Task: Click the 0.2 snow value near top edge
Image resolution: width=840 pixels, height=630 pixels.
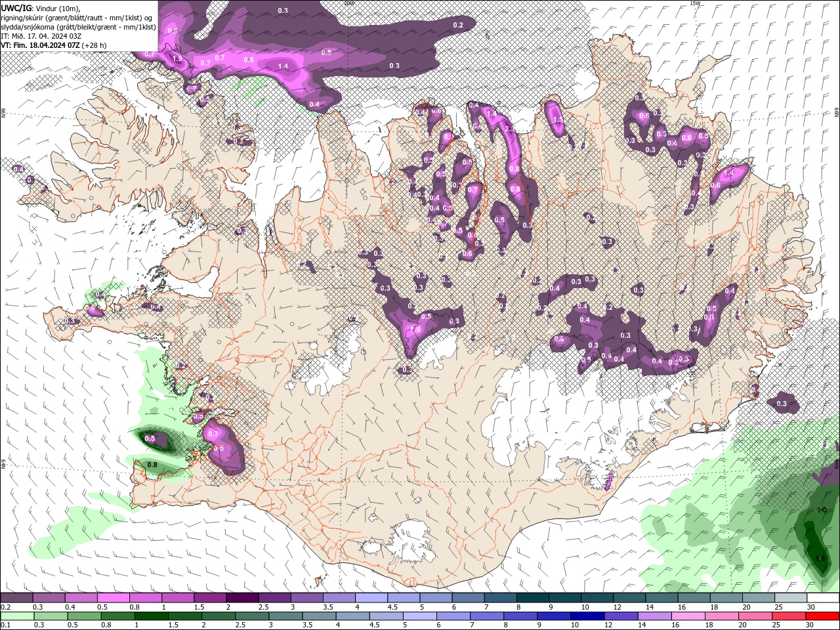Action: (458, 25)
